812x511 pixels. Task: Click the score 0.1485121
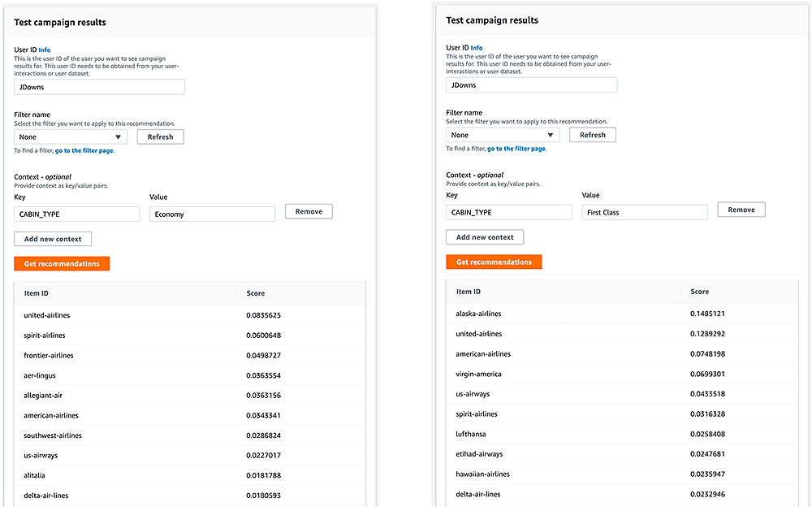click(x=707, y=314)
